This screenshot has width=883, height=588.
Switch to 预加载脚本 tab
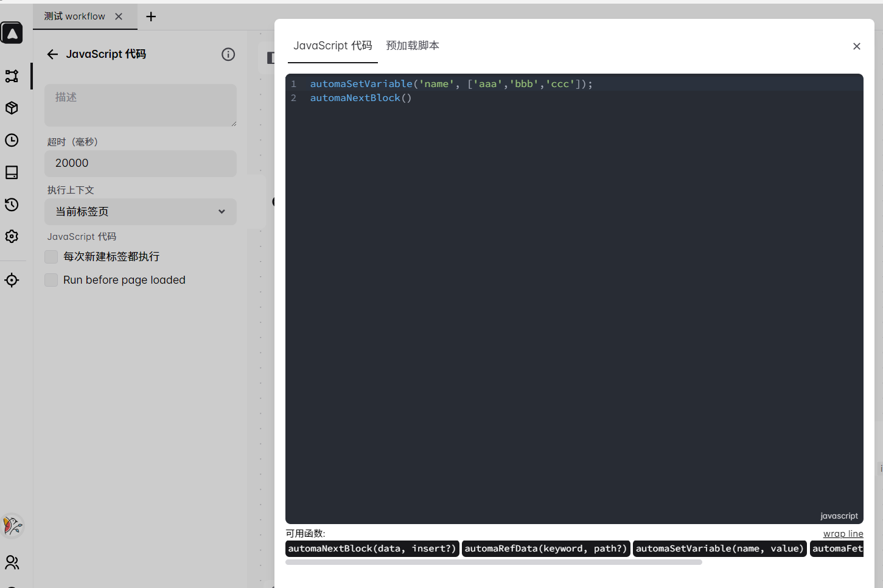[x=413, y=46]
